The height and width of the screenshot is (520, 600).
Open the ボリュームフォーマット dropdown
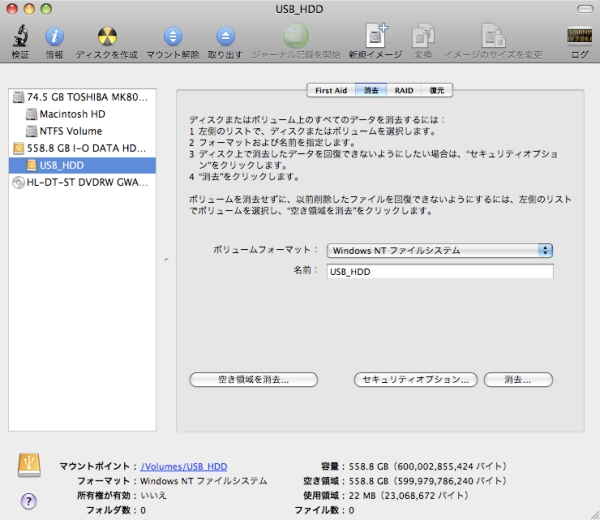click(440, 250)
